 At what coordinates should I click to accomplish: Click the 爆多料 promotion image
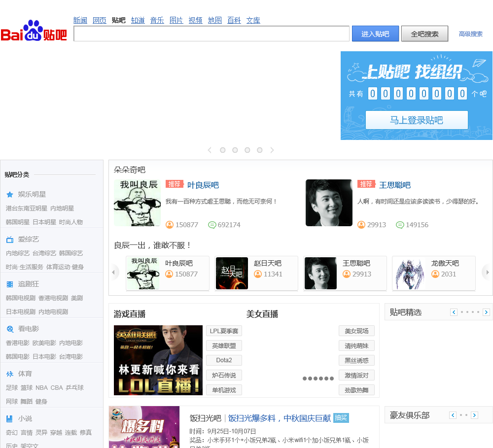(x=144, y=427)
